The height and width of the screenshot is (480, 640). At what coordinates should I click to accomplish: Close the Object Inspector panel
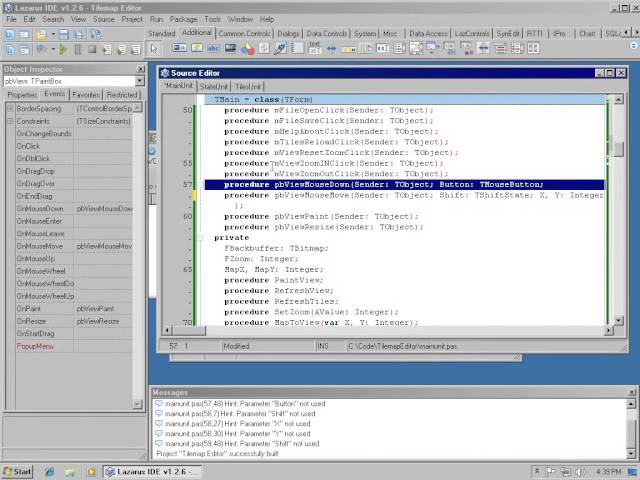click(x=141, y=69)
